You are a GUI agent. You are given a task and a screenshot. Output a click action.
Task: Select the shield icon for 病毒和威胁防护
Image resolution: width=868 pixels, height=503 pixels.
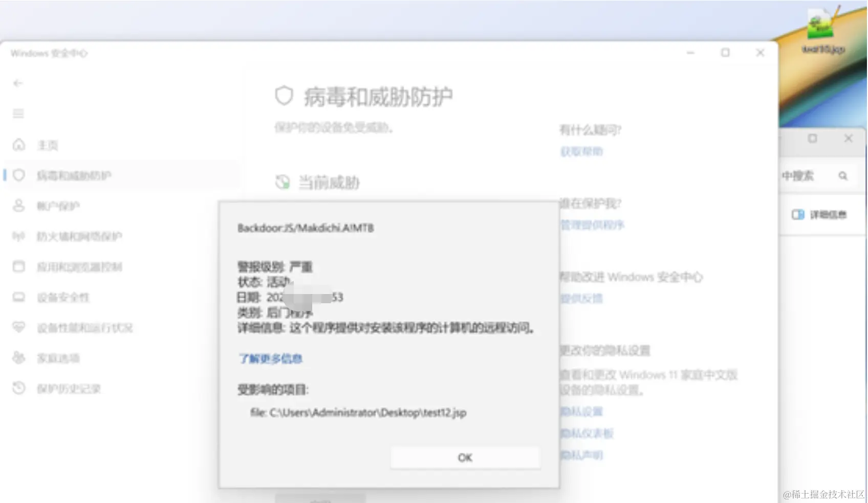coord(19,175)
